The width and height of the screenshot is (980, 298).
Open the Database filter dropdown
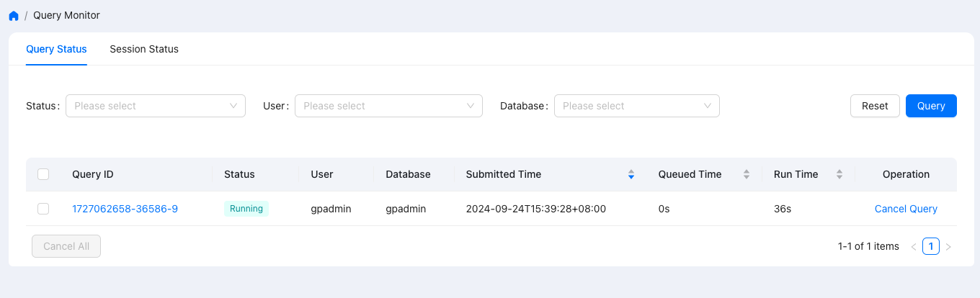636,106
